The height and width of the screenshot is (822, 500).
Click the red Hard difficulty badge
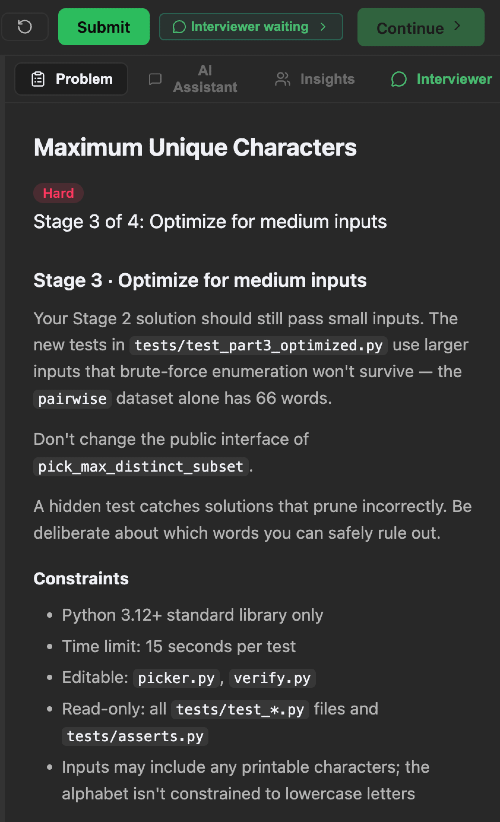(59, 193)
